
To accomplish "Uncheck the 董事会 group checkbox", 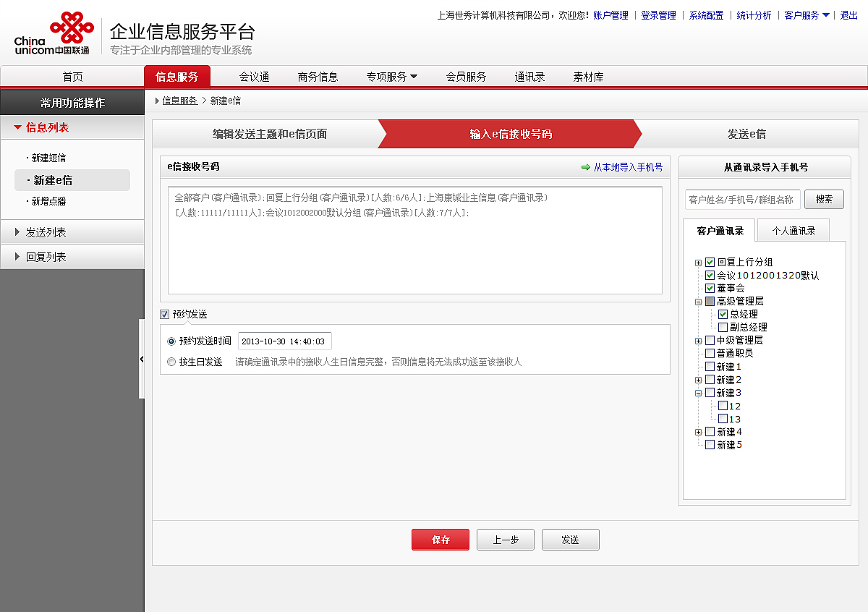I will [x=710, y=287].
